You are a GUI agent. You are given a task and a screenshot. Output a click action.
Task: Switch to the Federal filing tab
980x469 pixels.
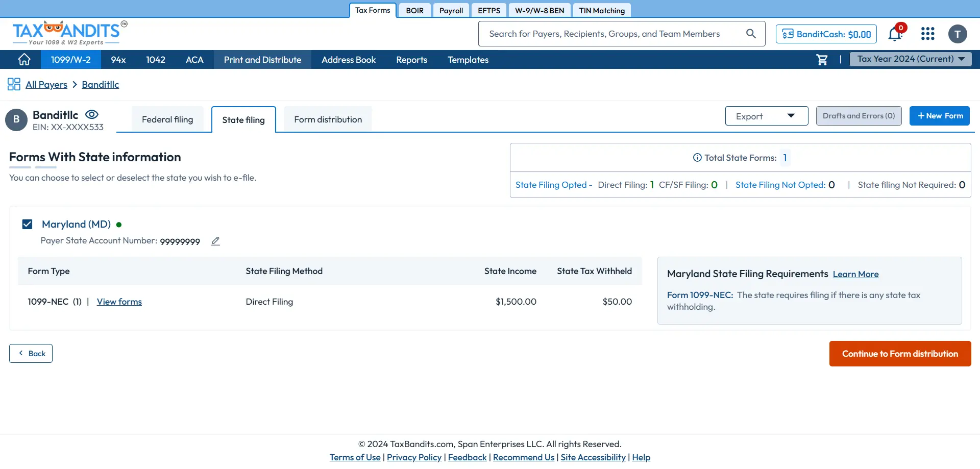(167, 119)
